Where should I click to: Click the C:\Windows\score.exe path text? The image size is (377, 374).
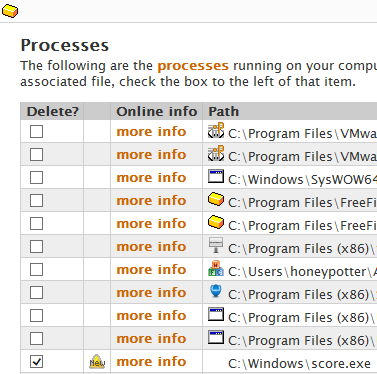[299, 364]
